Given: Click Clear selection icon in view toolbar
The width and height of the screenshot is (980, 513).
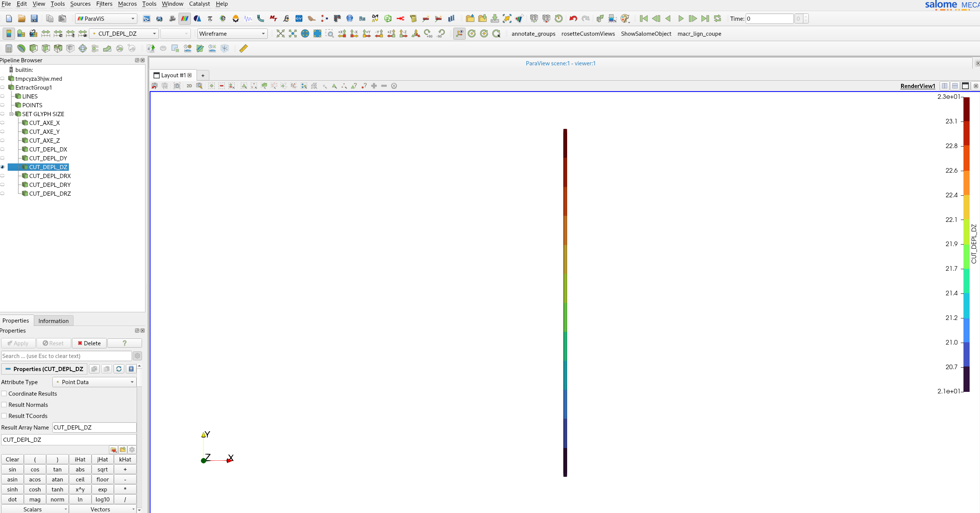Looking at the screenshot, I should (x=394, y=86).
